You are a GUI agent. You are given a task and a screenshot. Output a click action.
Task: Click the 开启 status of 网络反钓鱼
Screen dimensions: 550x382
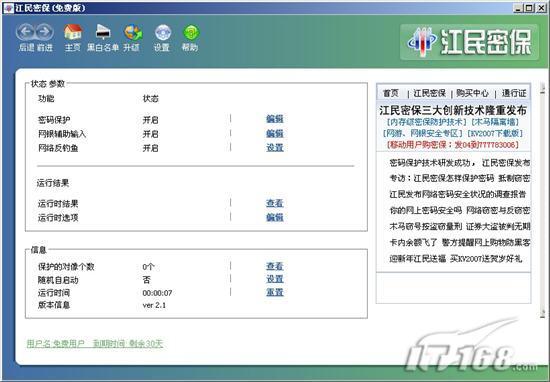tap(150, 148)
